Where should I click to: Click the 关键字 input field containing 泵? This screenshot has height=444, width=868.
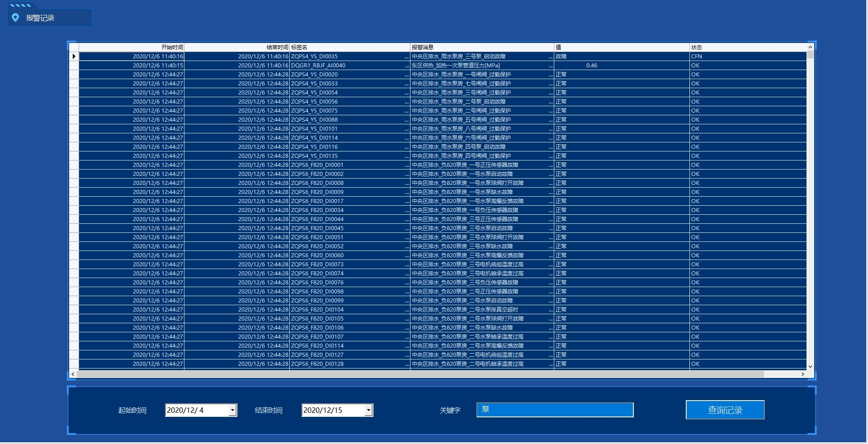(x=555, y=410)
